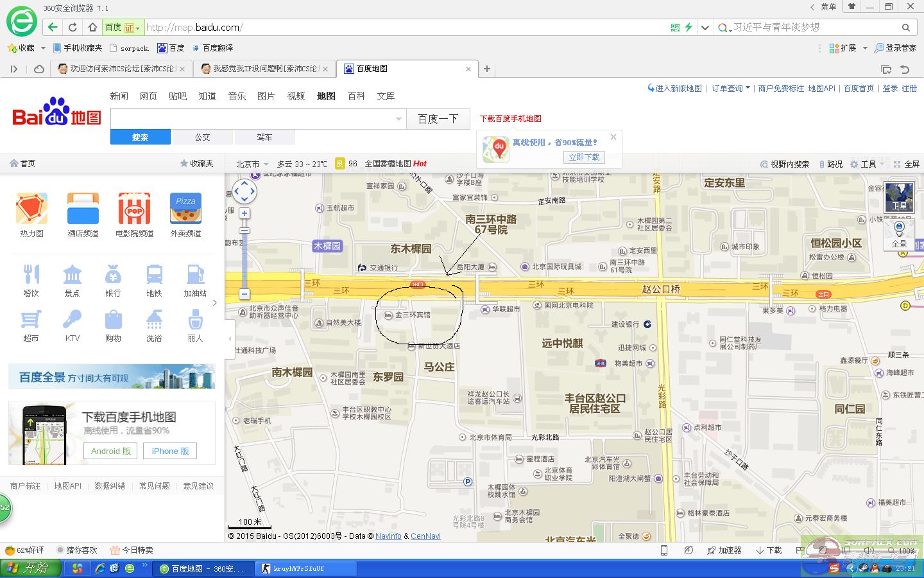Screen dimensions: 924x578
Task: Select the 公交 transit search tab
Action: [203, 137]
